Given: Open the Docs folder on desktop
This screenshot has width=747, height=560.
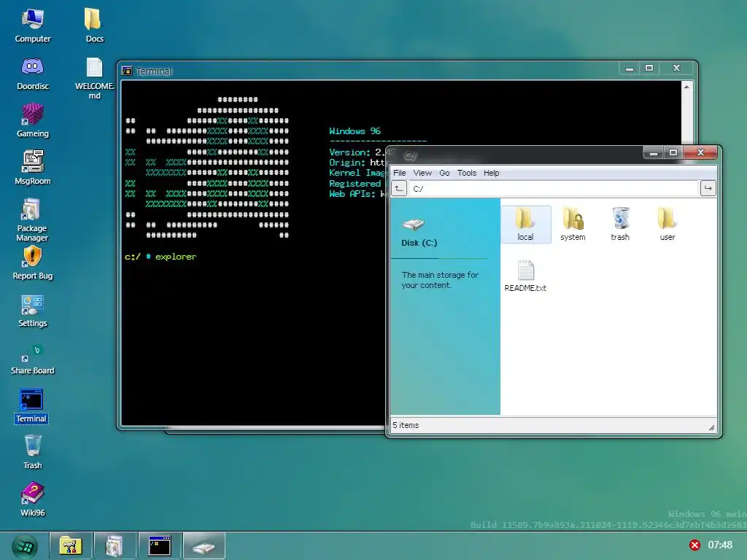Looking at the screenshot, I should pos(94,26).
